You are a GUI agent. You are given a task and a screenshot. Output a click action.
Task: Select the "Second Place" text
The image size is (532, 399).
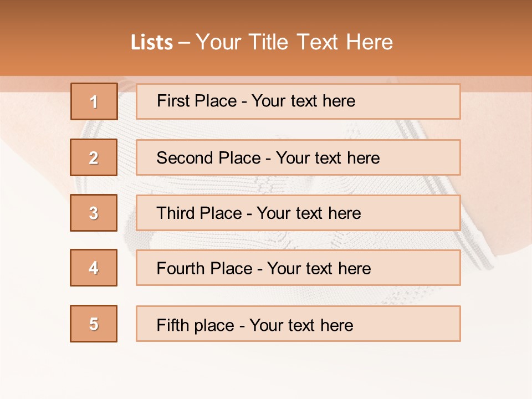click(x=208, y=158)
